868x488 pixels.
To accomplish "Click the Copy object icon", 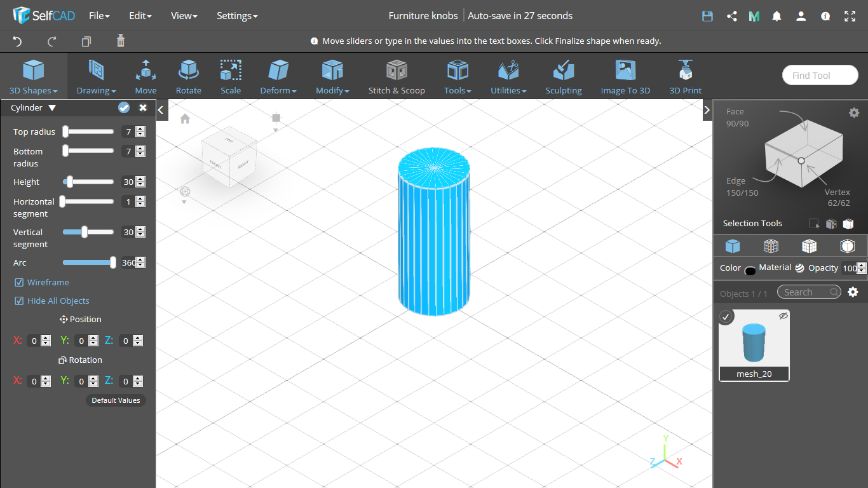I will tap(86, 41).
